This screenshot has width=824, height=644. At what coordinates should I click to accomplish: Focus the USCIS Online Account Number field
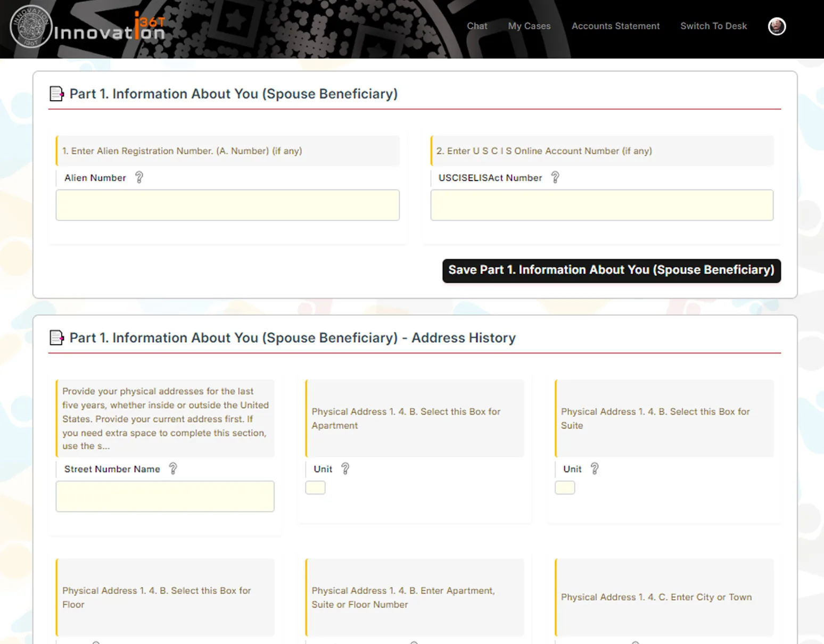(x=602, y=205)
